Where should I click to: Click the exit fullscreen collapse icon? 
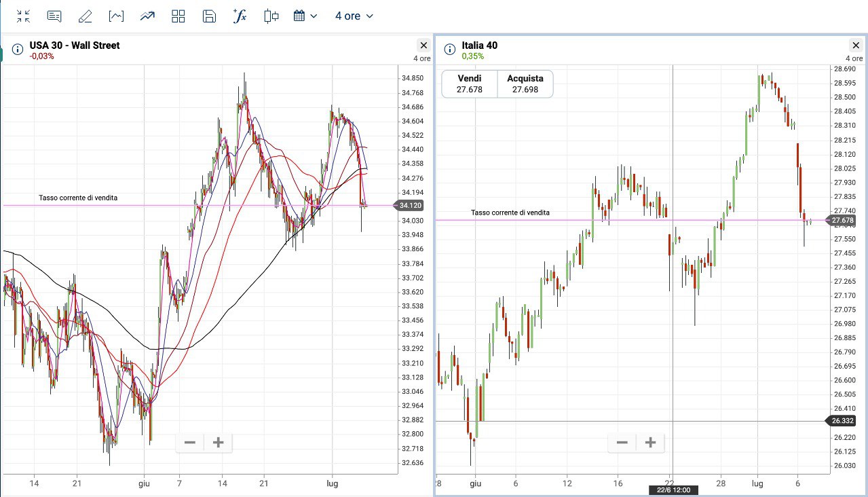point(23,16)
